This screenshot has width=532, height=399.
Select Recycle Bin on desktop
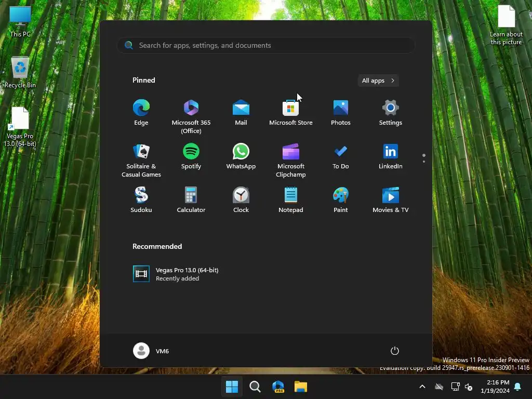(20, 72)
